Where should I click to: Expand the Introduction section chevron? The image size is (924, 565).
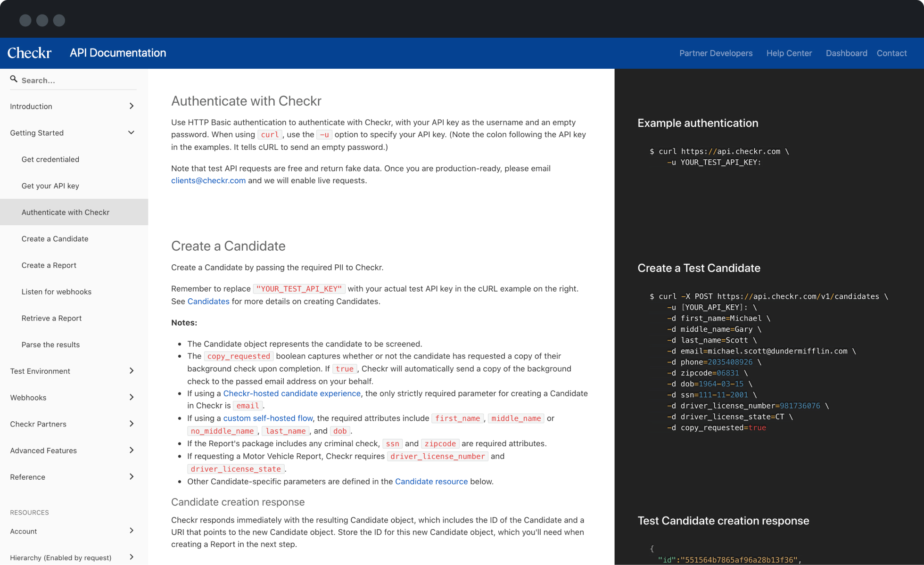(x=132, y=106)
